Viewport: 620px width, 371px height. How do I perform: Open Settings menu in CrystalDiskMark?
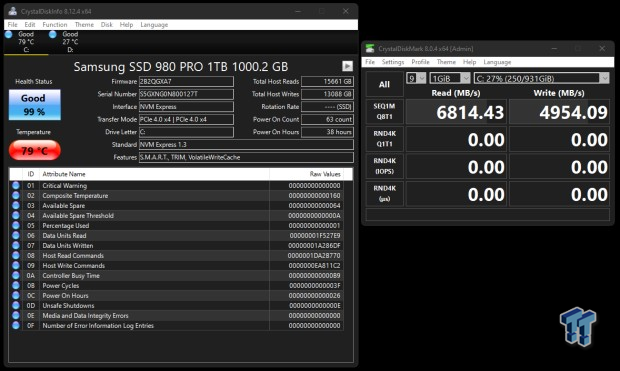393,62
